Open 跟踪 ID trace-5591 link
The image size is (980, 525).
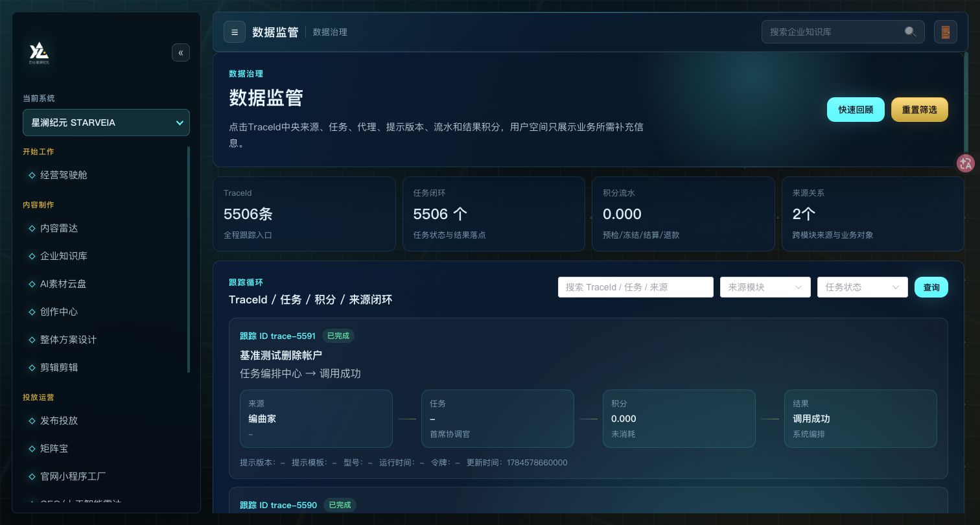pyautogui.click(x=277, y=336)
